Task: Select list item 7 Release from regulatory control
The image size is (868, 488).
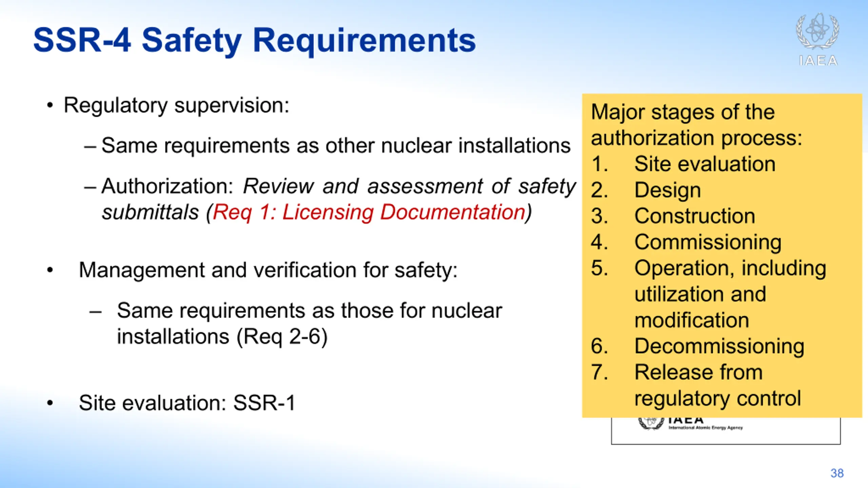Action: click(696, 385)
